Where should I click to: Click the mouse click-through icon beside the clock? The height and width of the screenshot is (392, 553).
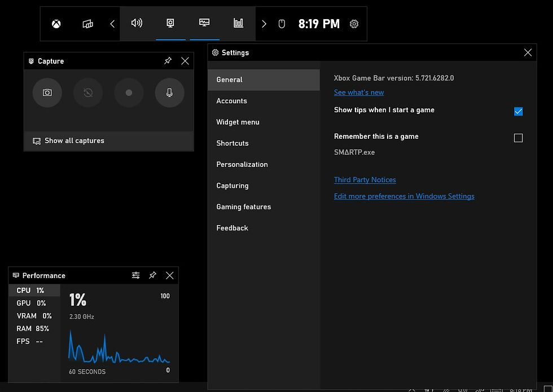[282, 24]
